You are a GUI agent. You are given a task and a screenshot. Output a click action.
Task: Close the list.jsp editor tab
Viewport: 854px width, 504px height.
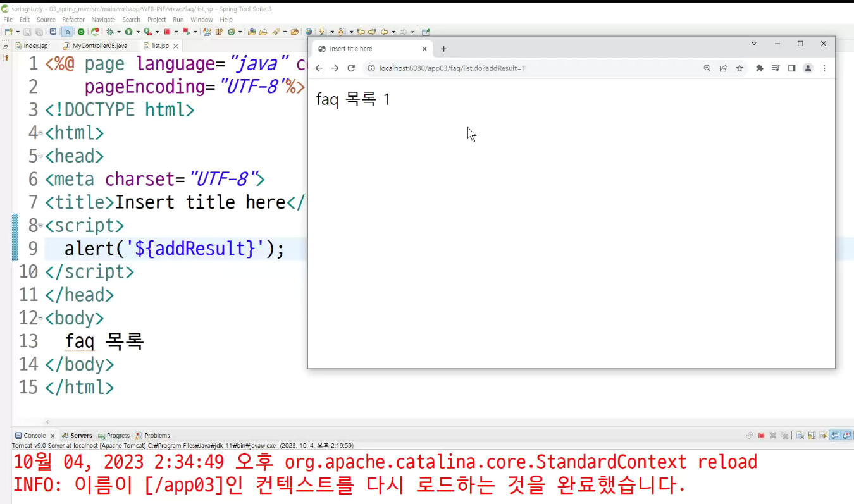coord(176,46)
